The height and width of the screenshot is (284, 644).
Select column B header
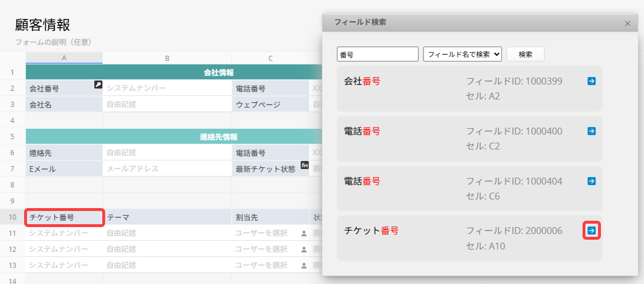coord(167,58)
